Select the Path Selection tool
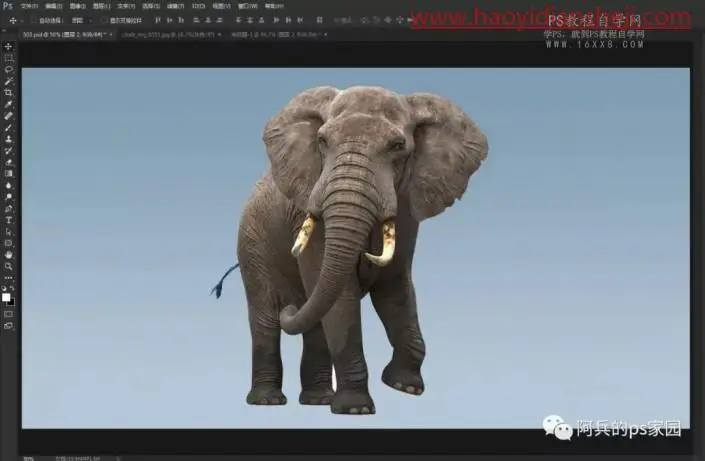The width and height of the screenshot is (705, 461). pos(9,232)
